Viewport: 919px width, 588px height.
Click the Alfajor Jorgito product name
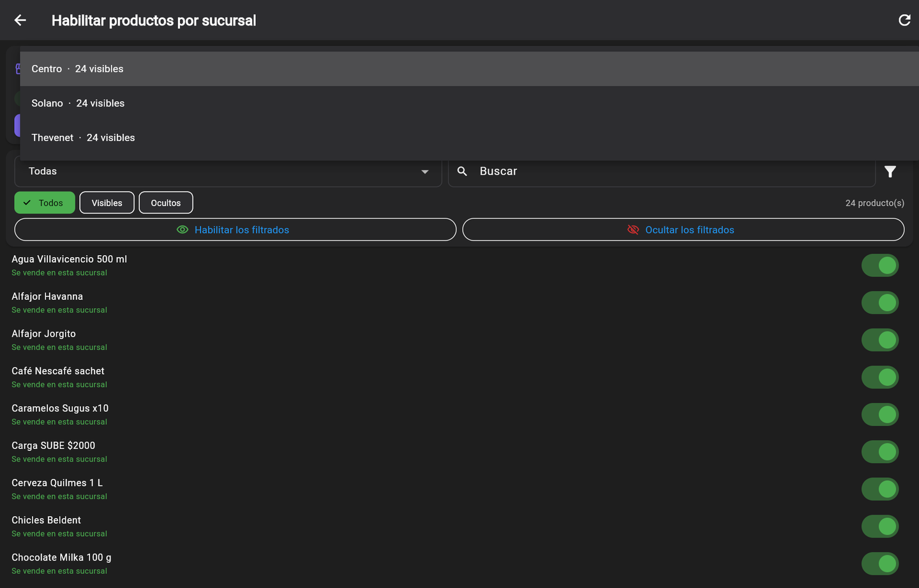(43, 334)
